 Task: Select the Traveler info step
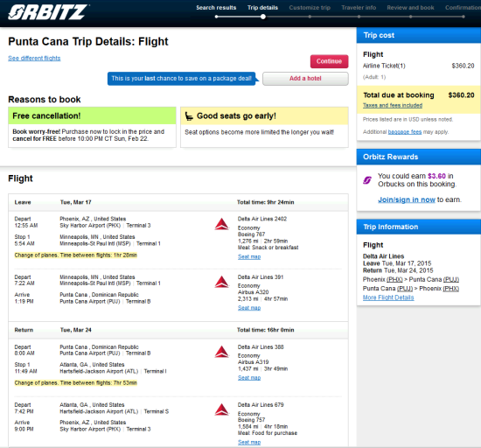tap(359, 8)
